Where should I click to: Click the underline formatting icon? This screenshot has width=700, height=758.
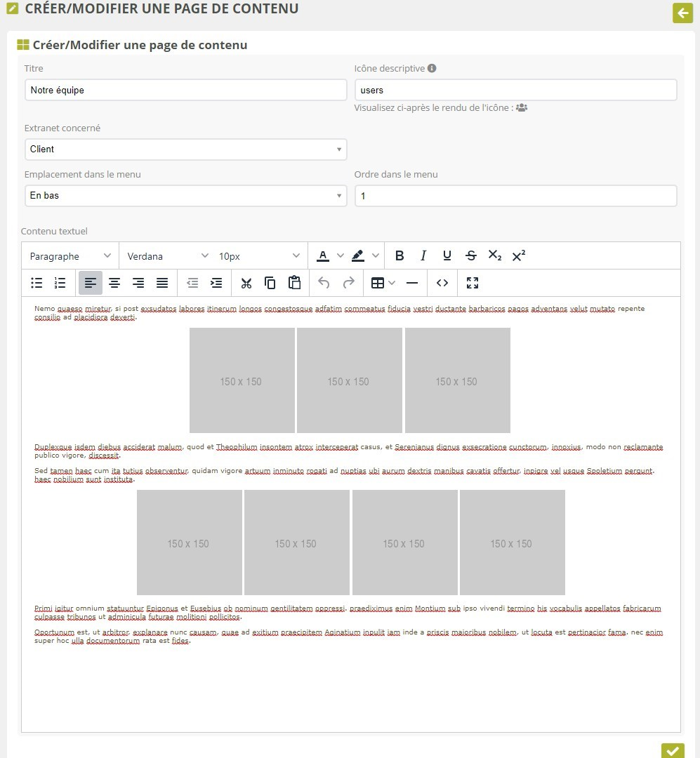447,256
